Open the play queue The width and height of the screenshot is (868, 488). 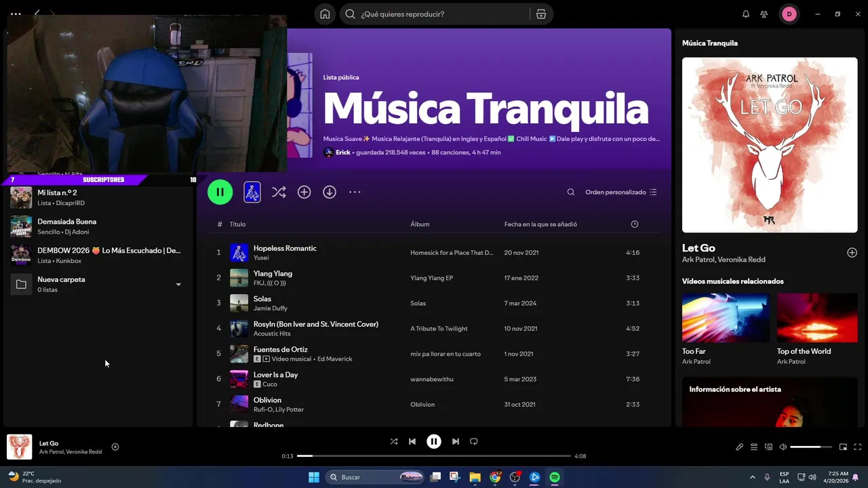pyautogui.click(x=754, y=447)
